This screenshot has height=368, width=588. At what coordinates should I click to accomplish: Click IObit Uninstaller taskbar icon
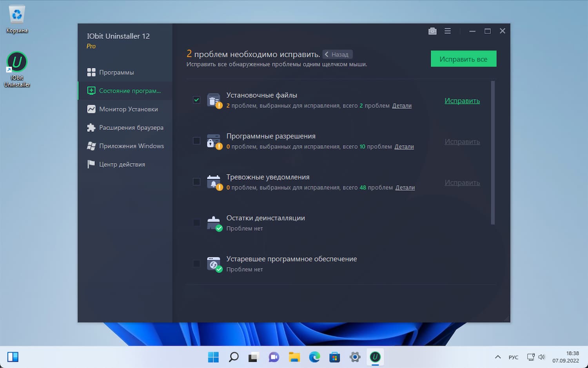click(375, 357)
